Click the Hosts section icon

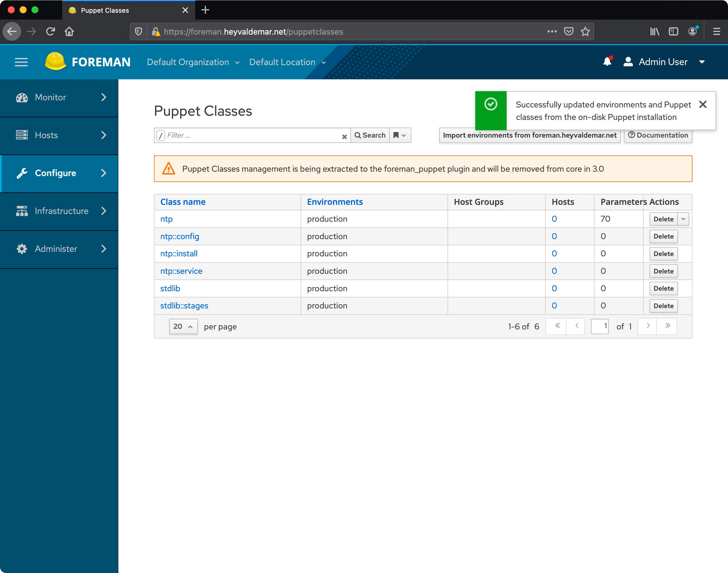pyautogui.click(x=21, y=135)
